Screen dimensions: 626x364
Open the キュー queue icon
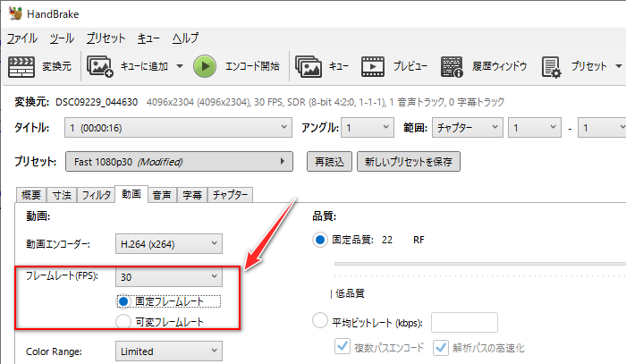(309, 66)
